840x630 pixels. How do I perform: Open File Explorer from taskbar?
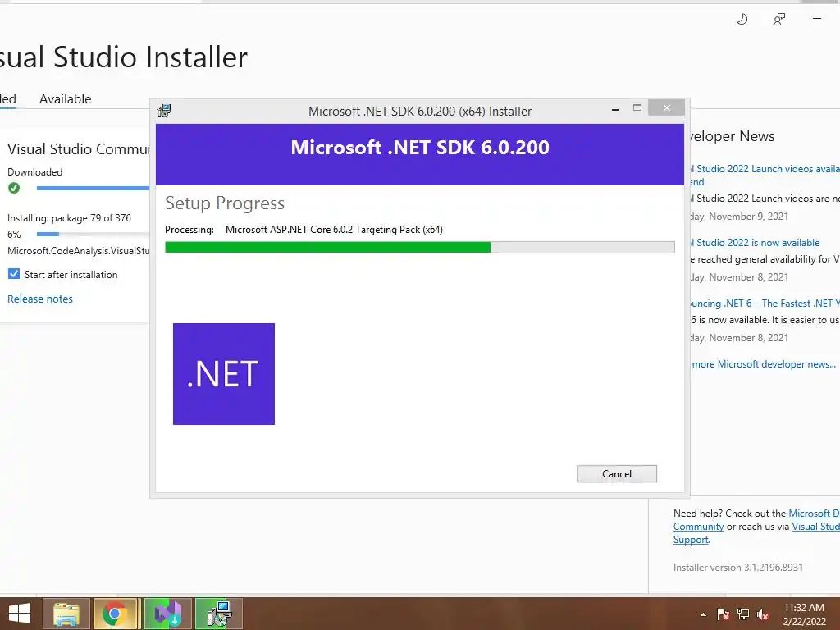(66, 614)
